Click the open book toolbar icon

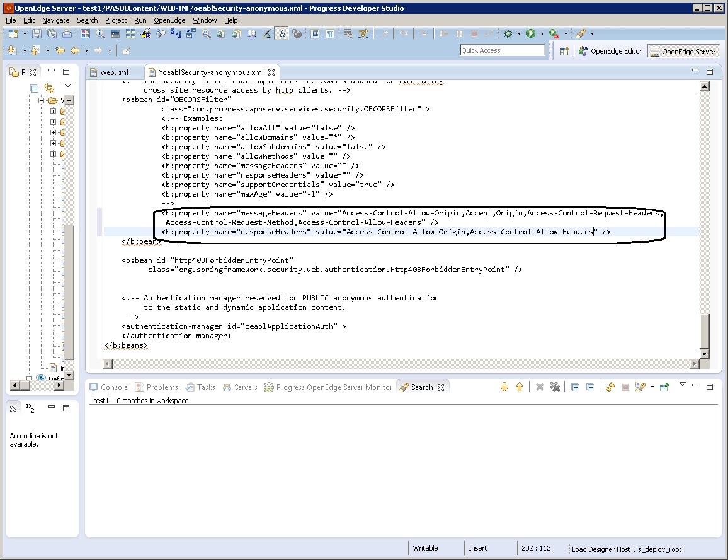tap(251, 33)
